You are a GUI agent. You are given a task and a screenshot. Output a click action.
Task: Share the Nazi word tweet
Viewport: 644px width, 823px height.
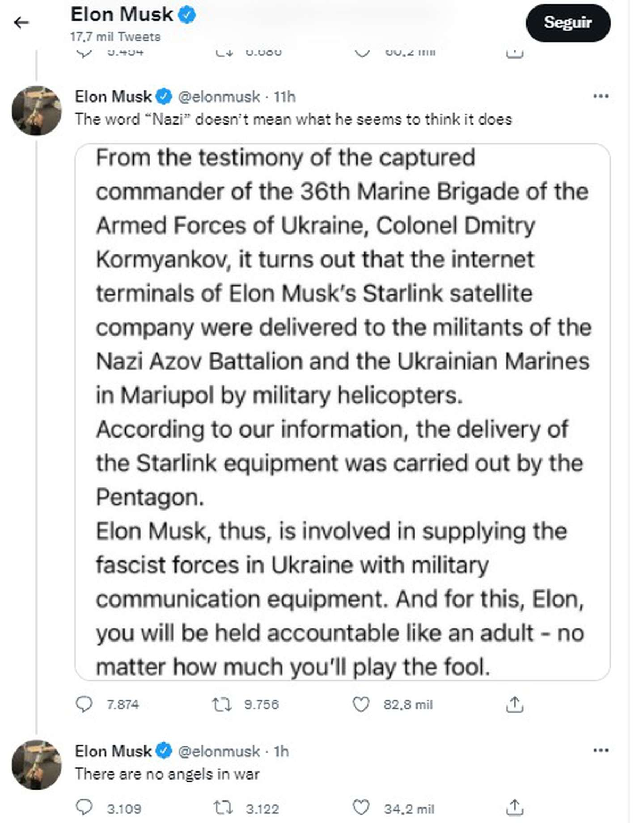pos(514,704)
